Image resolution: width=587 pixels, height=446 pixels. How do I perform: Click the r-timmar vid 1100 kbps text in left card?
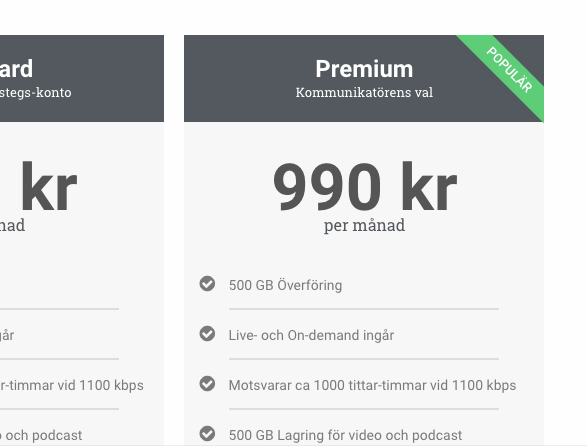tap(72, 385)
